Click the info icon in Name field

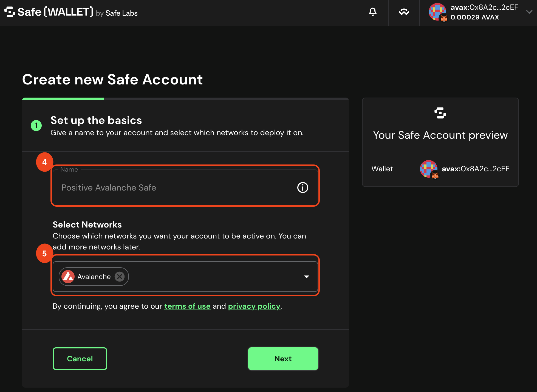(x=303, y=188)
